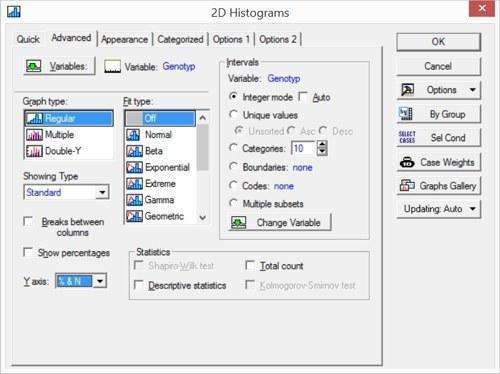500x374 pixels.
Task: Enable the Show percentages checkbox
Action: click(x=28, y=252)
